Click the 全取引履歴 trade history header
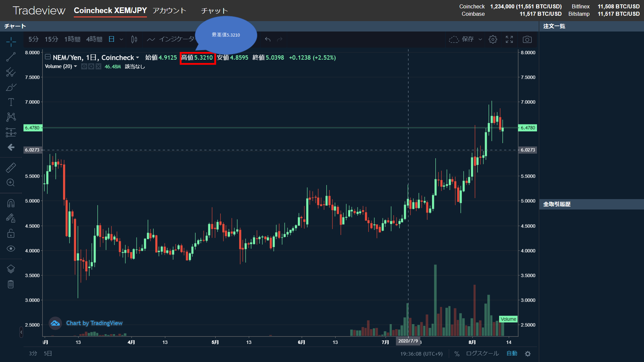 [x=557, y=204]
